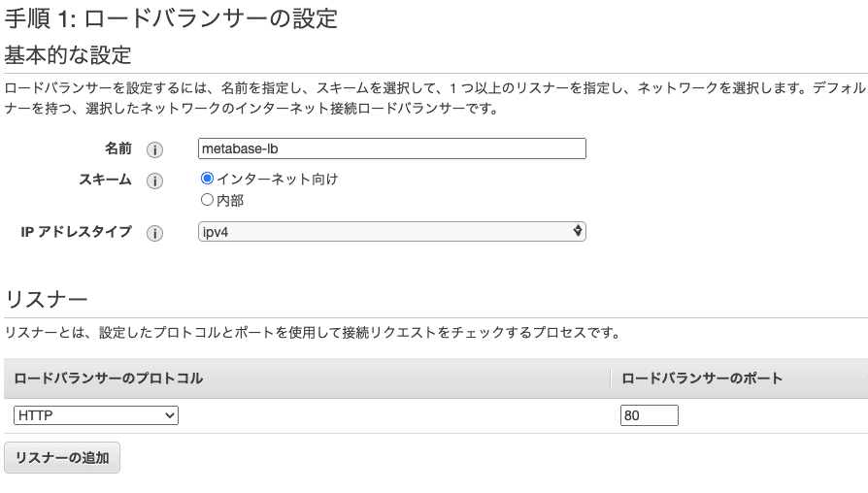The height and width of the screenshot is (493, 868).
Task: Show info for IP アドレスタイプ
Action: point(154,233)
